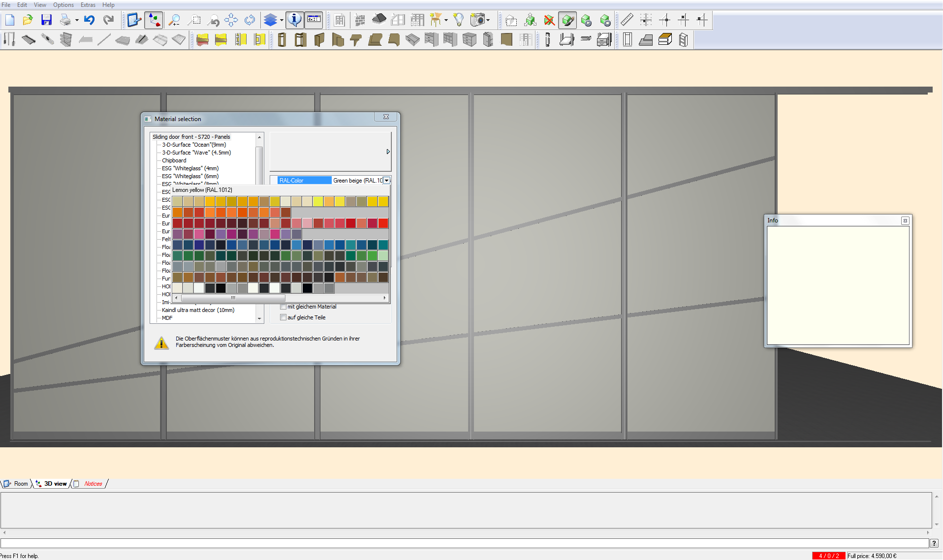
Task: Open the lighting tool
Action: click(458, 20)
